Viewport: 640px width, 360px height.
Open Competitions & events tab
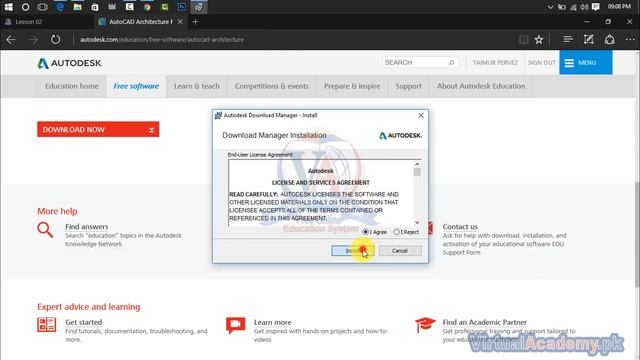272,86
